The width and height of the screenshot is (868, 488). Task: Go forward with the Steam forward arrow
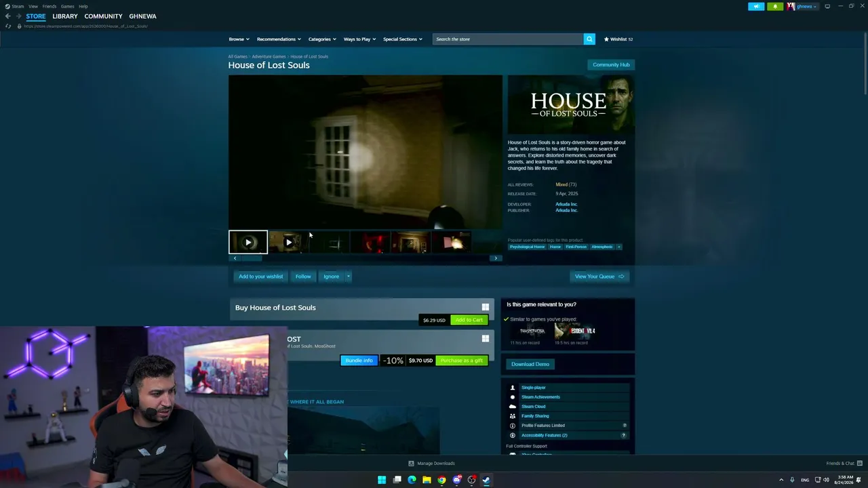coord(19,16)
